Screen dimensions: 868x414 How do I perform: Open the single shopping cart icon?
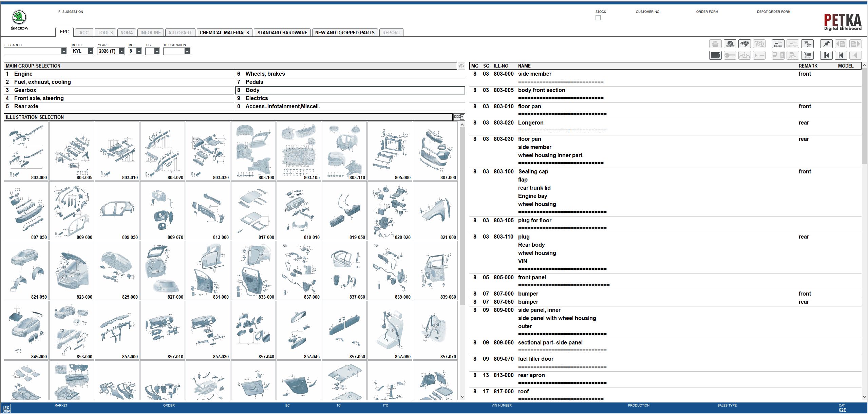click(x=807, y=55)
